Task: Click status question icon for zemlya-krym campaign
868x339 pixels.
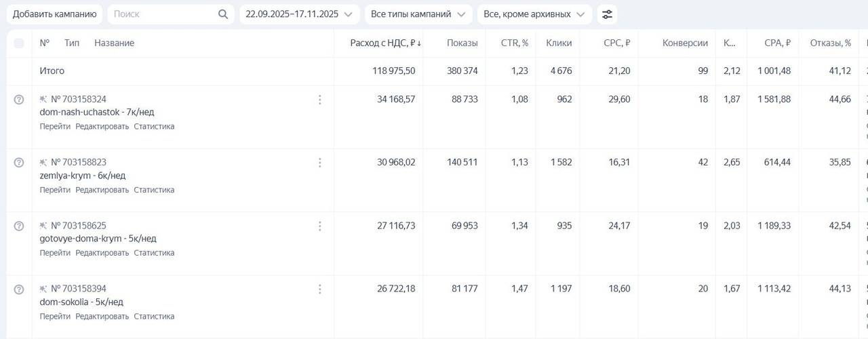Action: click(19, 163)
